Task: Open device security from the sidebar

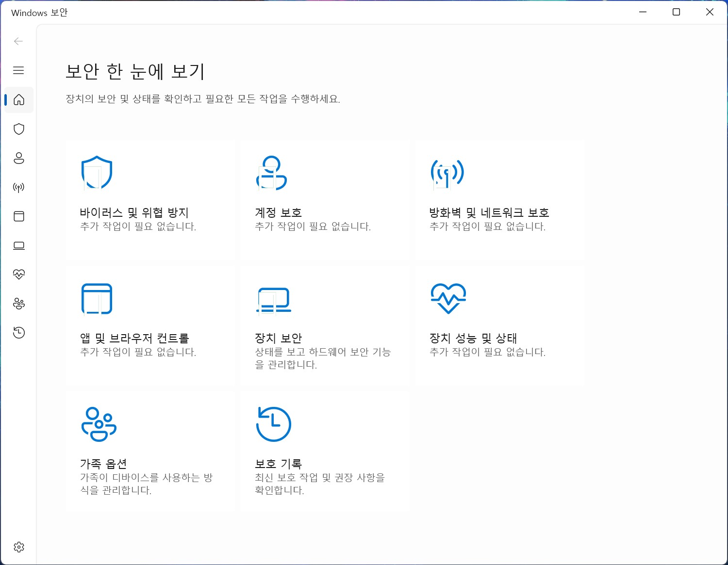Action: coord(18,245)
